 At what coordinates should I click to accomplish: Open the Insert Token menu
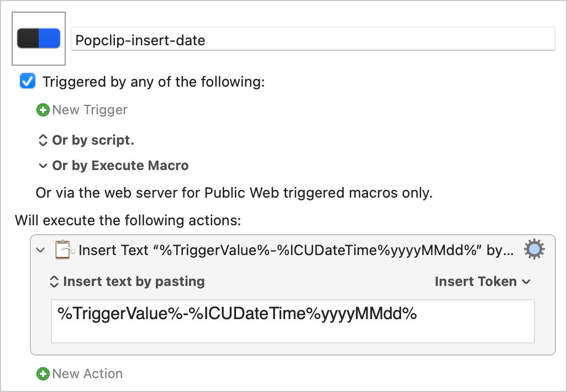coord(483,282)
